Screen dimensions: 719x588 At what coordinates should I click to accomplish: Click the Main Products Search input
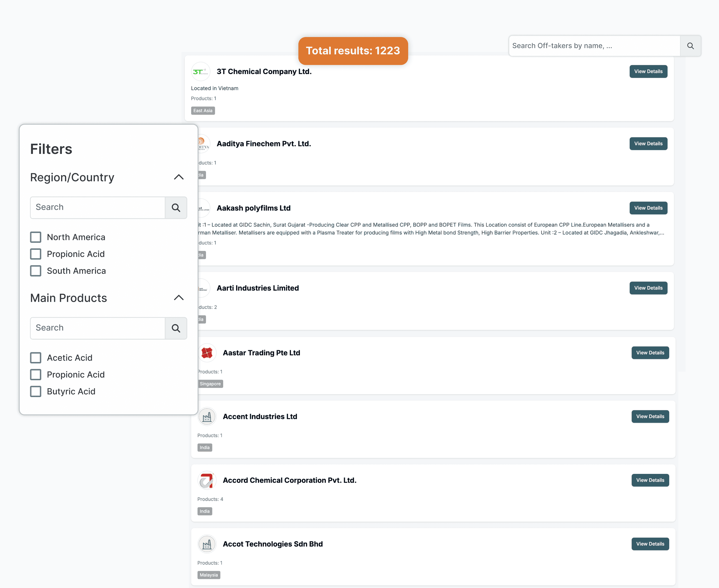tap(98, 328)
